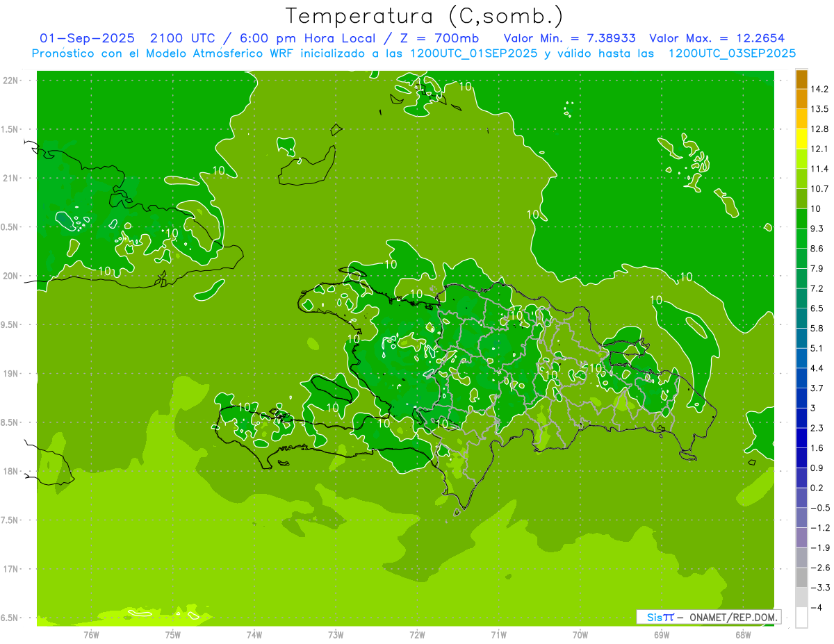Click the "72W" longitude label

coord(417,634)
